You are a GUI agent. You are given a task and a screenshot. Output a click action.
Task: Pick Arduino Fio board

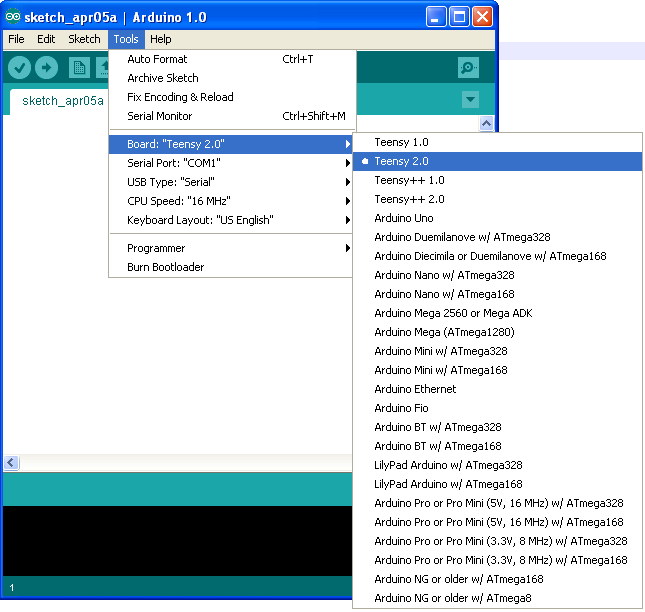click(497, 408)
